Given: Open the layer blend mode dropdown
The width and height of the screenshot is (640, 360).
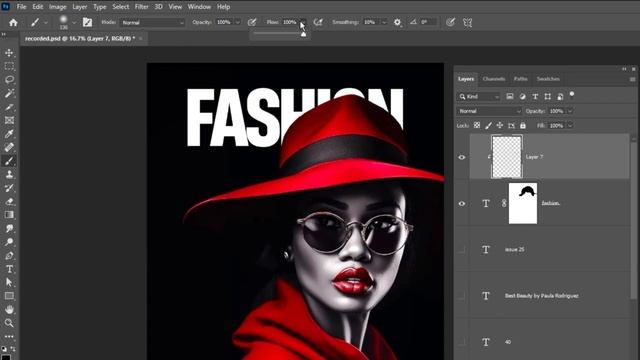Looking at the screenshot, I should pos(489,111).
